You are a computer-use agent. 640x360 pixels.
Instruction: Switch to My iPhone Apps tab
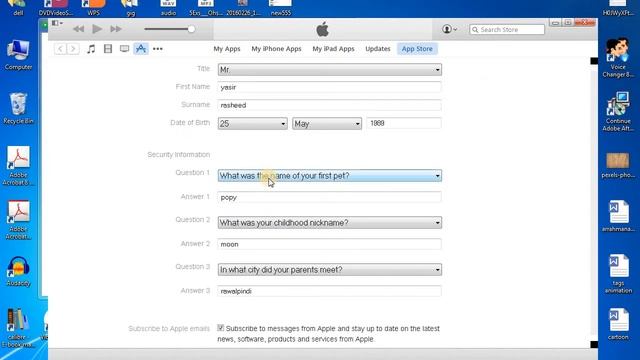click(276, 49)
